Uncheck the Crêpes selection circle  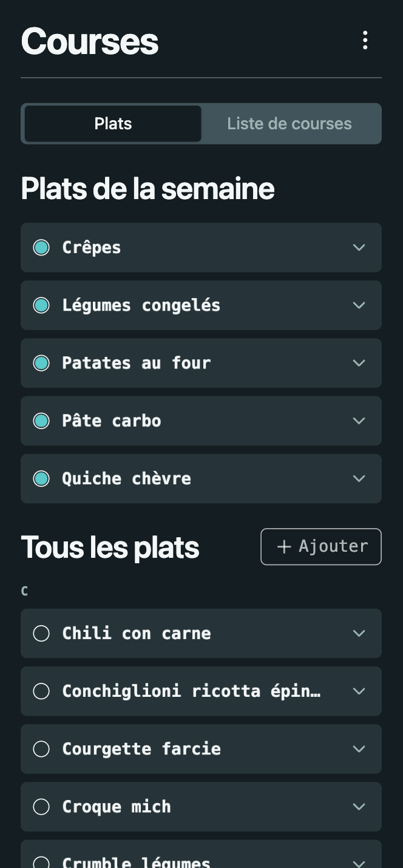pos(41,247)
